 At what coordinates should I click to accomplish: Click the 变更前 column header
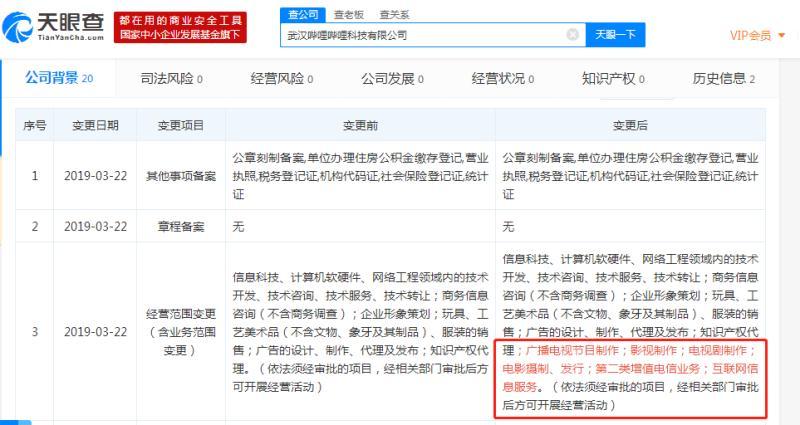pyautogui.click(x=360, y=125)
